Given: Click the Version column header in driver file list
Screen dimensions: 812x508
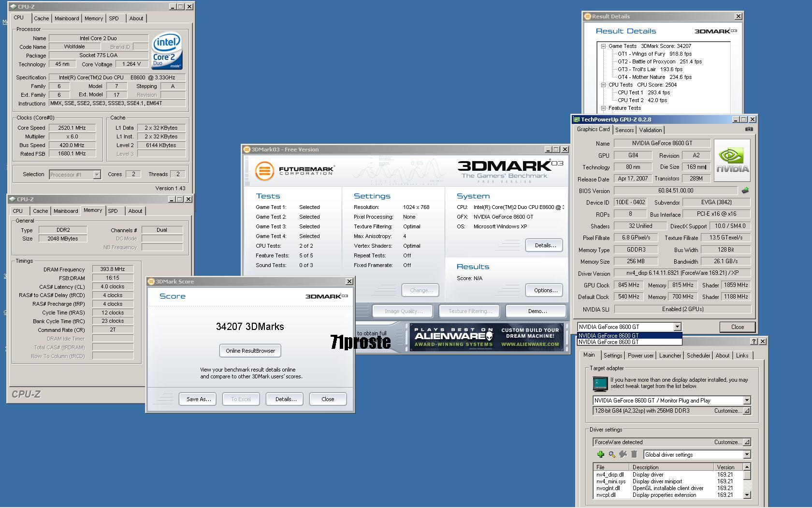Looking at the screenshot, I should click(728, 467).
